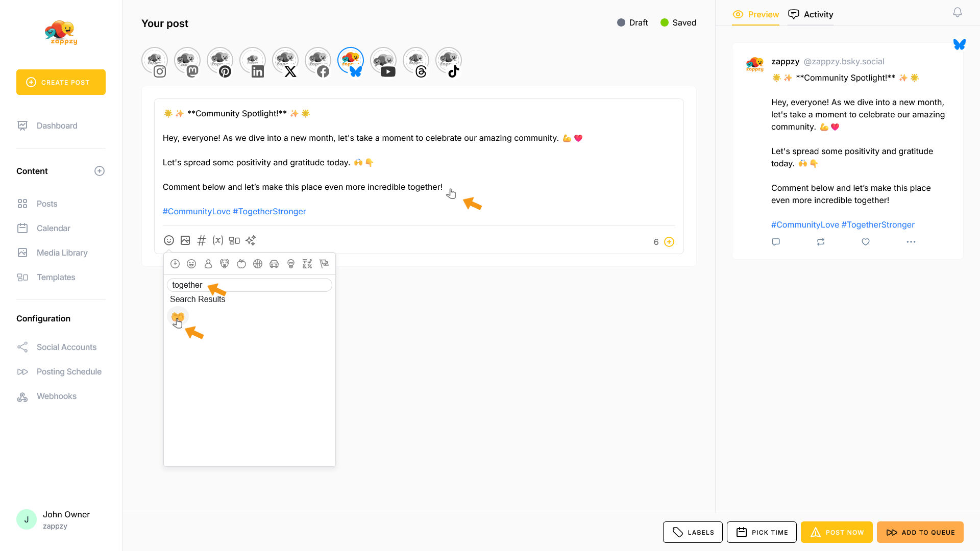Open Calendar from the sidebar
The width and height of the screenshot is (980, 551).
[x=53, y=228]
